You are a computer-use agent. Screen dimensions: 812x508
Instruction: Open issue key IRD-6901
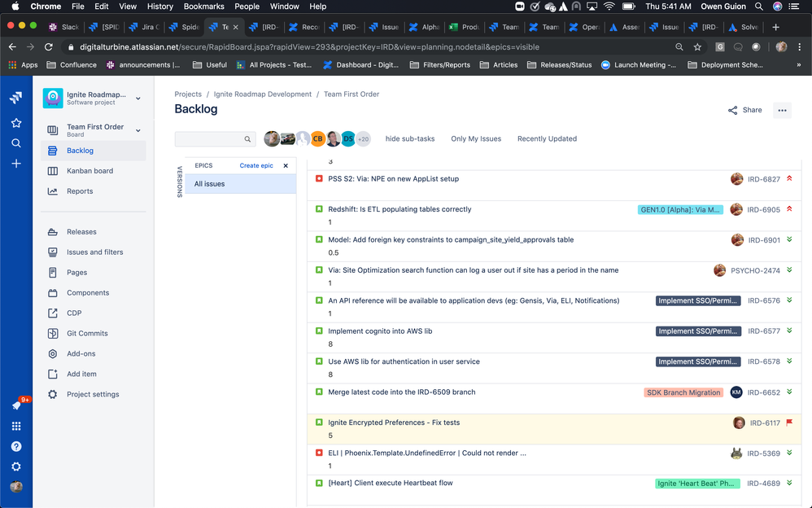pyautogui.click(x=764, y=240)
